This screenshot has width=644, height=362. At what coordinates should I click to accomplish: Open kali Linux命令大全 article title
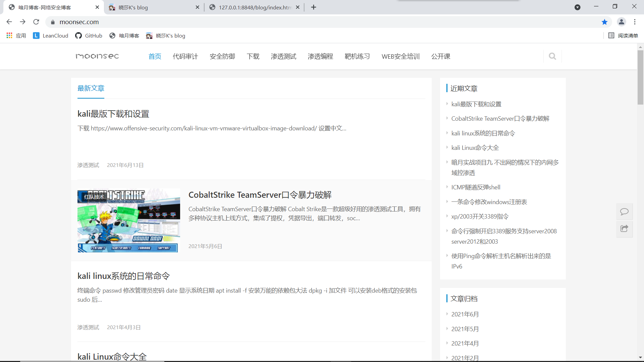112,357
